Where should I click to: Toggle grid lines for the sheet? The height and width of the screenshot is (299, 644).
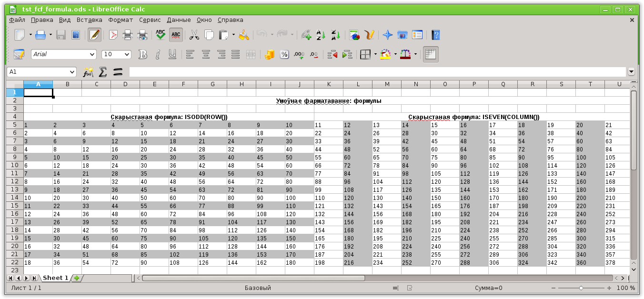[431, 54]
